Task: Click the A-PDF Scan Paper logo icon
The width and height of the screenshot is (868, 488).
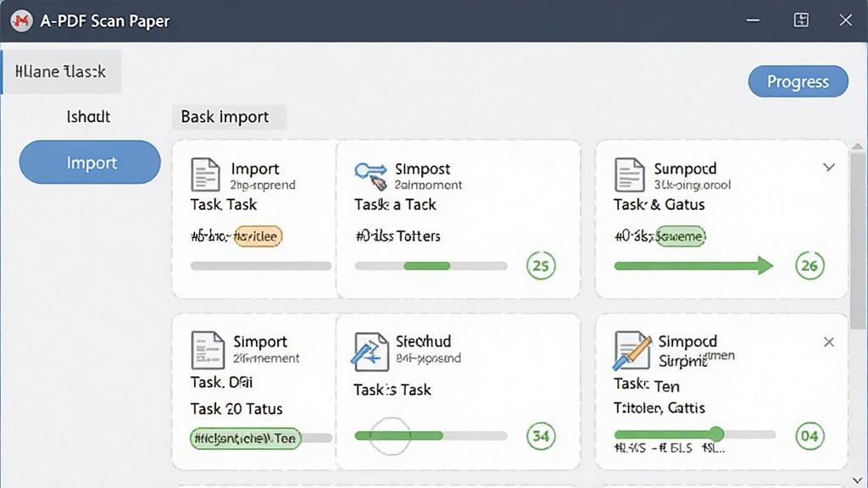Action: click(21, 21)
